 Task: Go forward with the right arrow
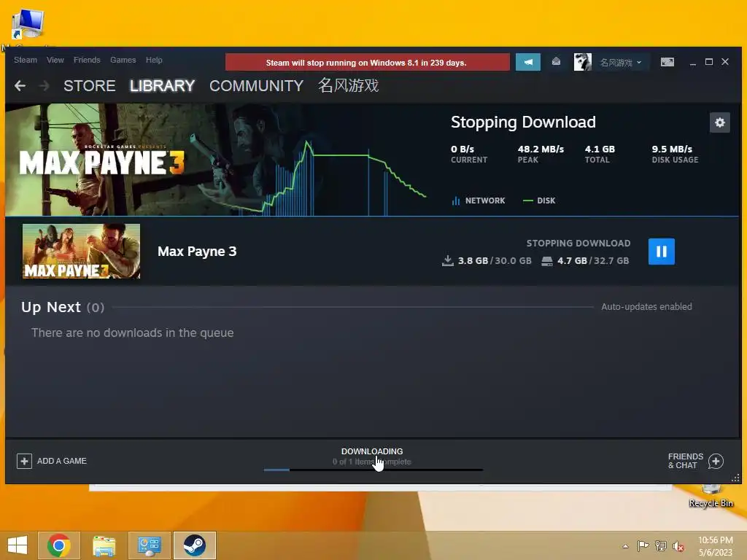tap(44, 86)
